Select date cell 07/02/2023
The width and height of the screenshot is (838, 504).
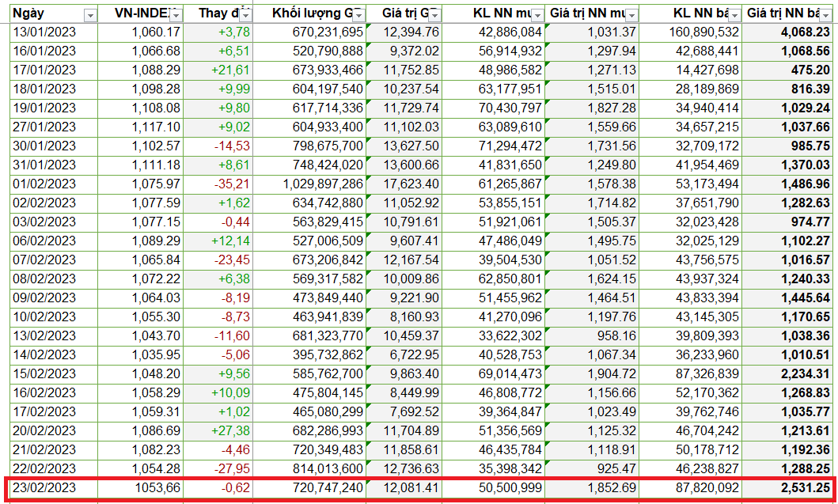tap(54, 260)
